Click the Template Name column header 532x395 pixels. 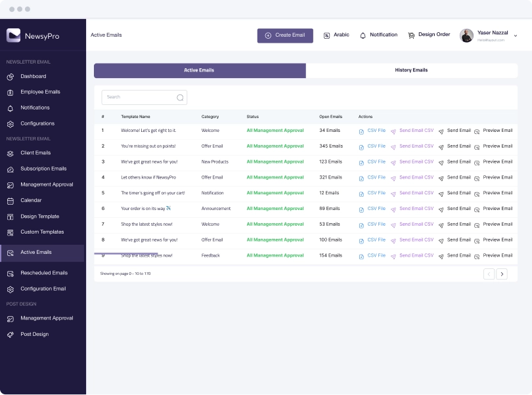pos(135,117)
